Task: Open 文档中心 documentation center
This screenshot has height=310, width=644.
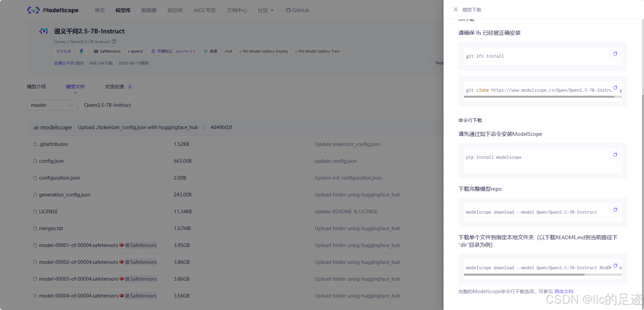Action: 237,10
